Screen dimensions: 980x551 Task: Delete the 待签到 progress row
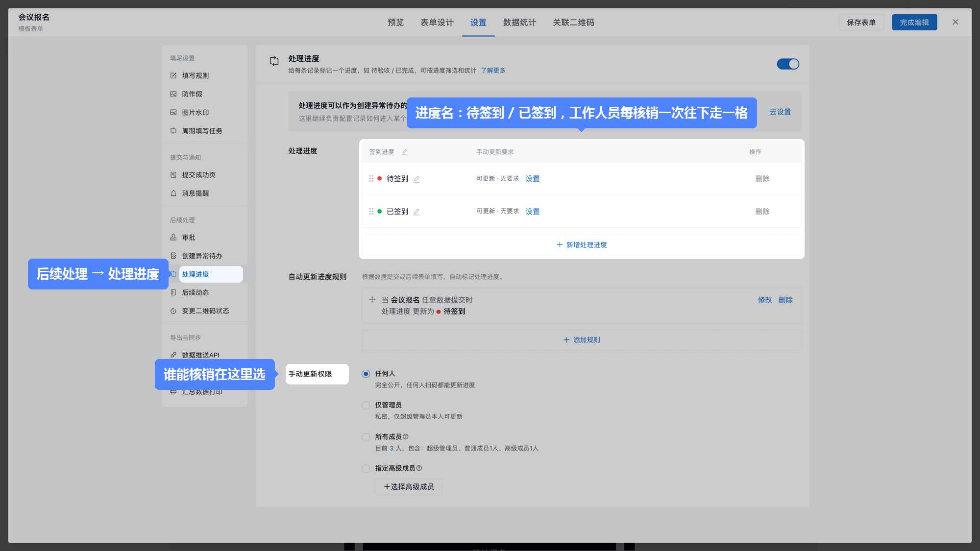point(762,179)
